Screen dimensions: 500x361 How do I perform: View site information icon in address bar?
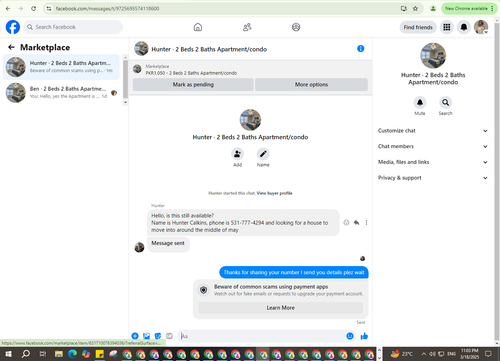coord(49,8)
